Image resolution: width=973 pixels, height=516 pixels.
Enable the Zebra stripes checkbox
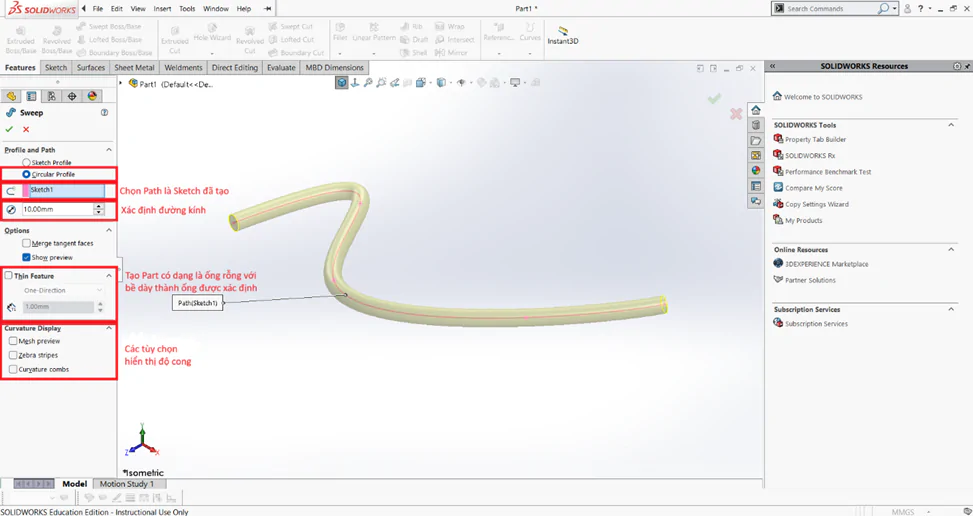click(13, 355)
